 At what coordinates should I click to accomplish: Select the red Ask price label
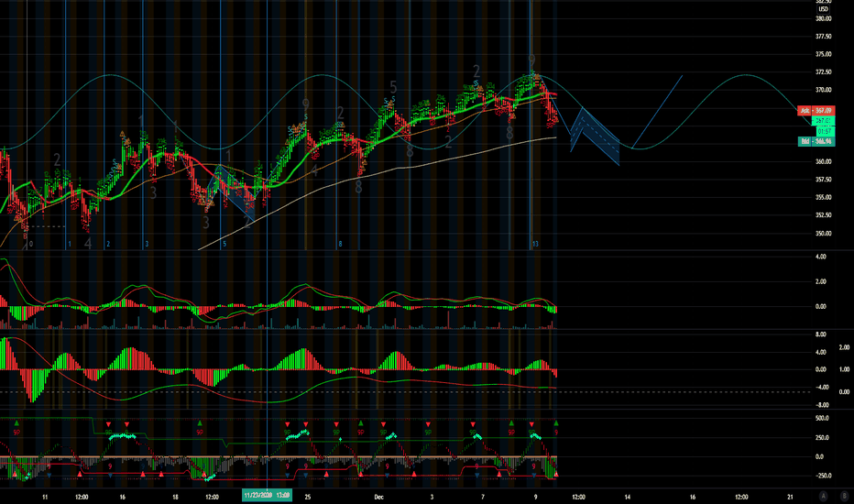[x=816, y=111]
